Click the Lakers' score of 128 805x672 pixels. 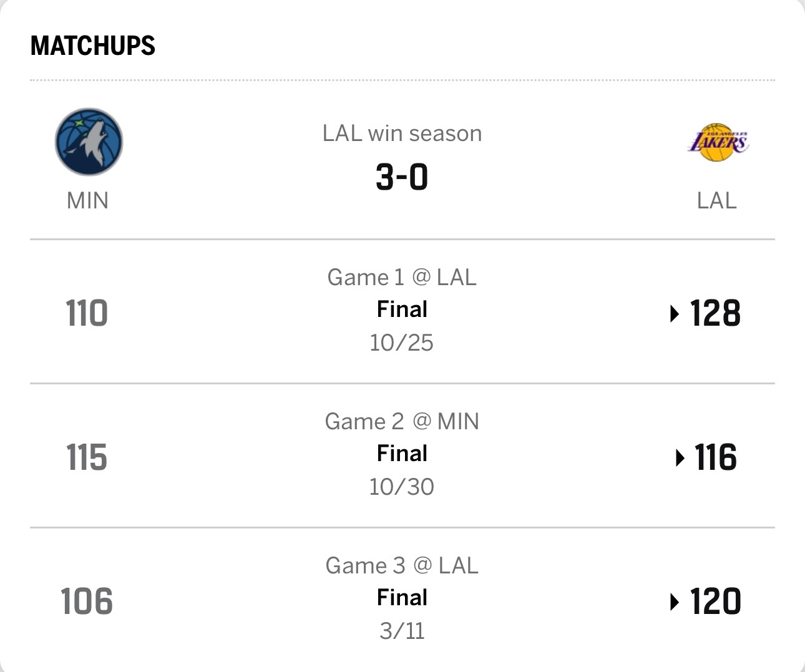point(715,313)
